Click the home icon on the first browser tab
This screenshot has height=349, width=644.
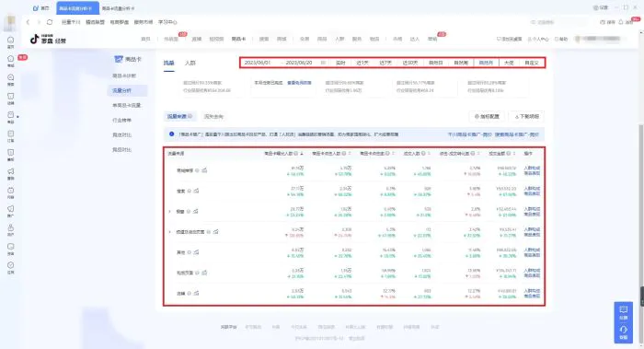click(x=36, y=8)
